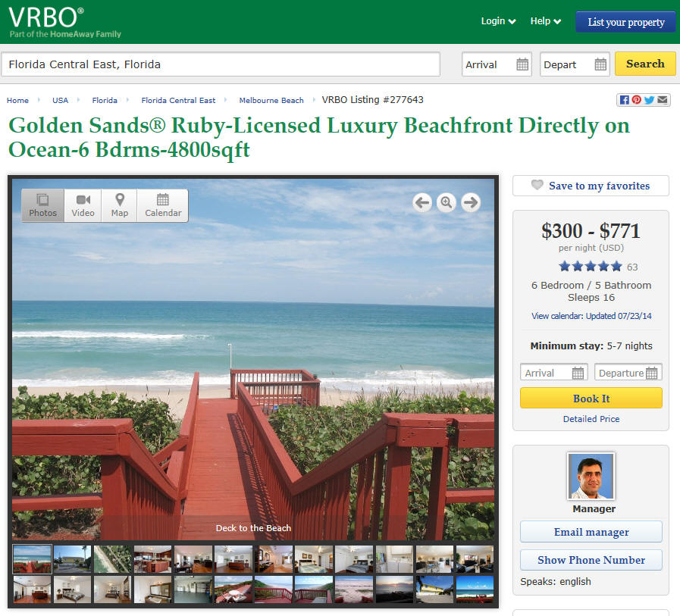Open calendar icon in the top Arrival field
This screenshot has height=616, width=680.
pyautogui.click(x=522, y=64)
